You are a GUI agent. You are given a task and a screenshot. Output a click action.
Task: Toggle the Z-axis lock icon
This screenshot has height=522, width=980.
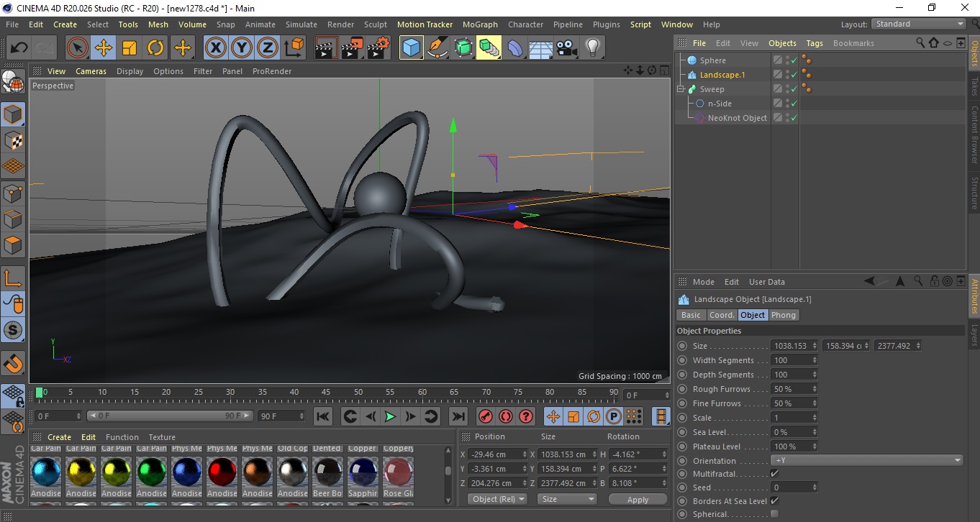point(268,48)
